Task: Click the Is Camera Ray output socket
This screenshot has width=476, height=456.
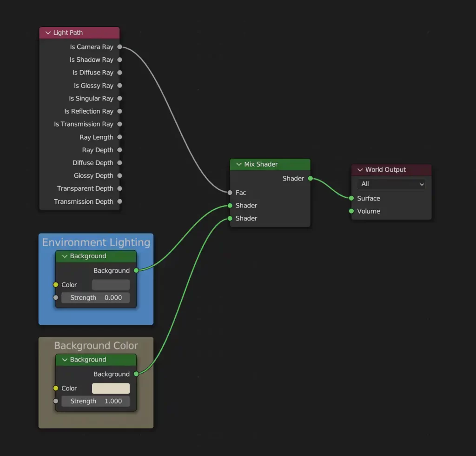Action: click(119, 47)
